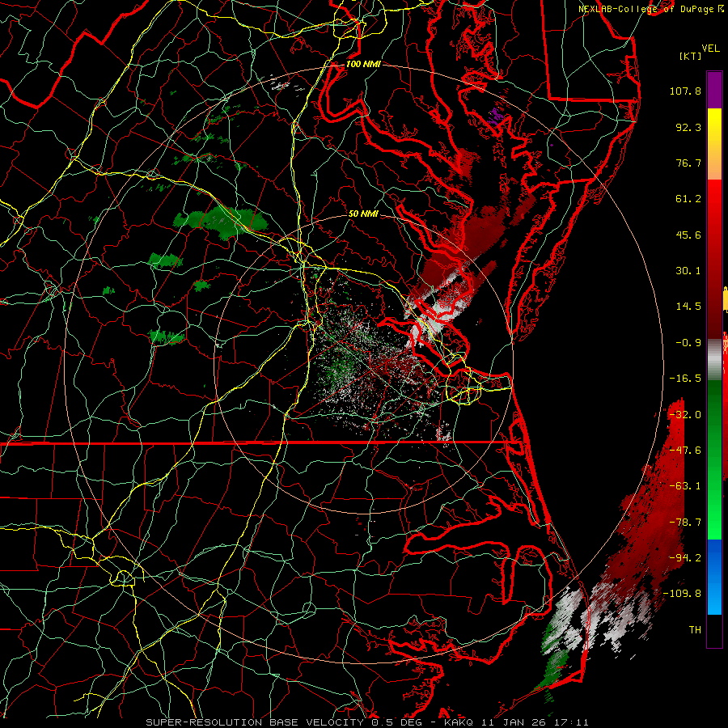728x728 pixels.
Task: Select the -47.6 scale value
Action: click(685, 451)
